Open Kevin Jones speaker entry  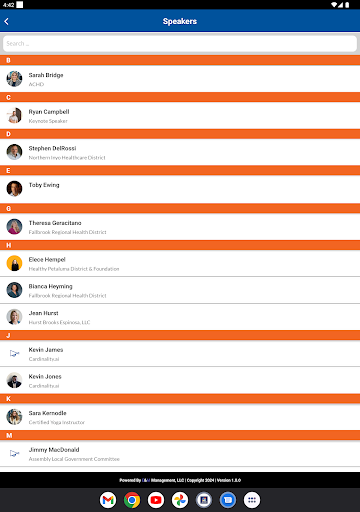pos(180,380)
